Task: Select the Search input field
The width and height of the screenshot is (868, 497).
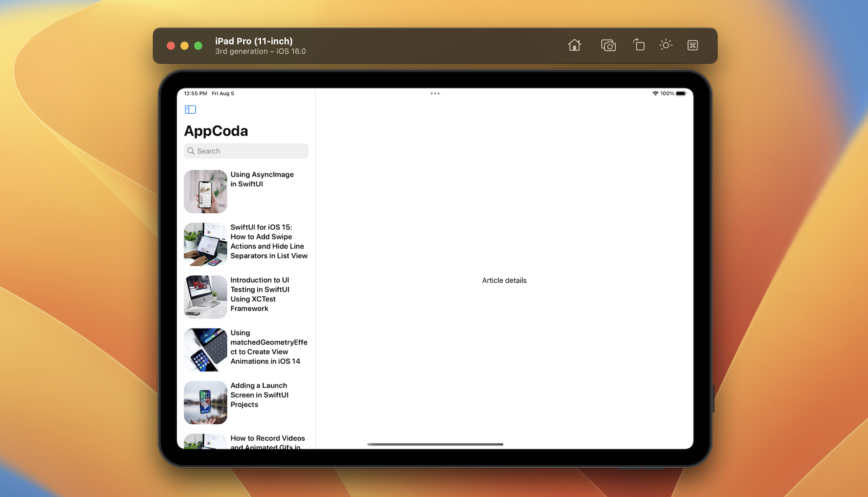Action: click(x=246, y=150)
